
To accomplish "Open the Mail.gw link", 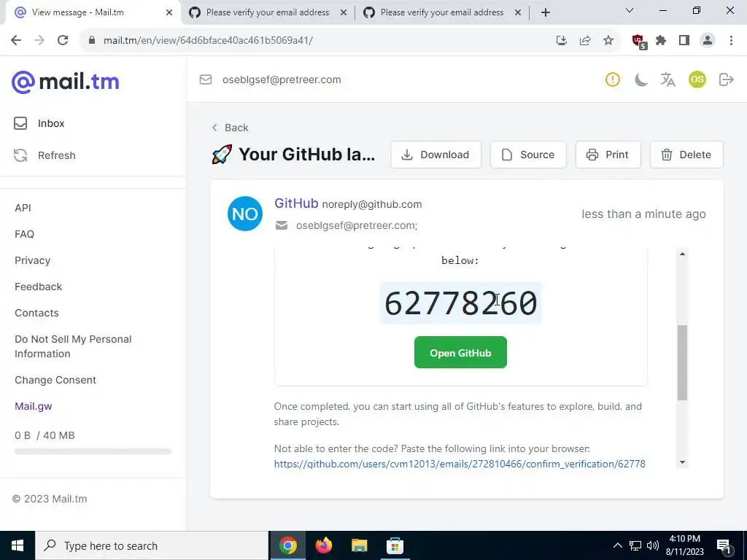I will pos(34,406).
